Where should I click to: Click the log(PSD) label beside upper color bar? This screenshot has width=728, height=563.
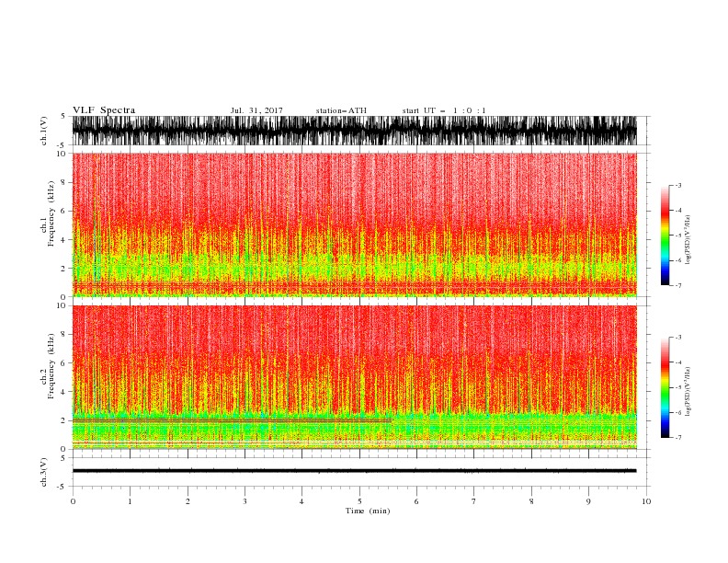pyautogui.click(x=688, y=240)
